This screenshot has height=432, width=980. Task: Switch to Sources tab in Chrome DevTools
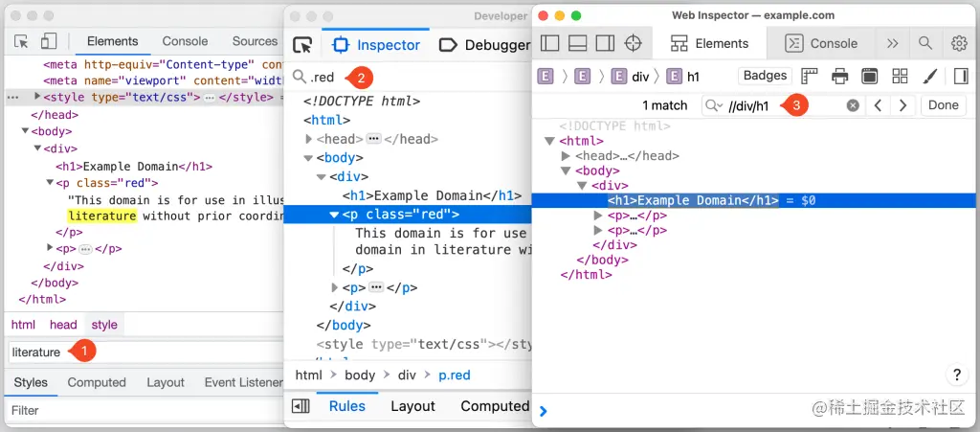click(255, 41)
